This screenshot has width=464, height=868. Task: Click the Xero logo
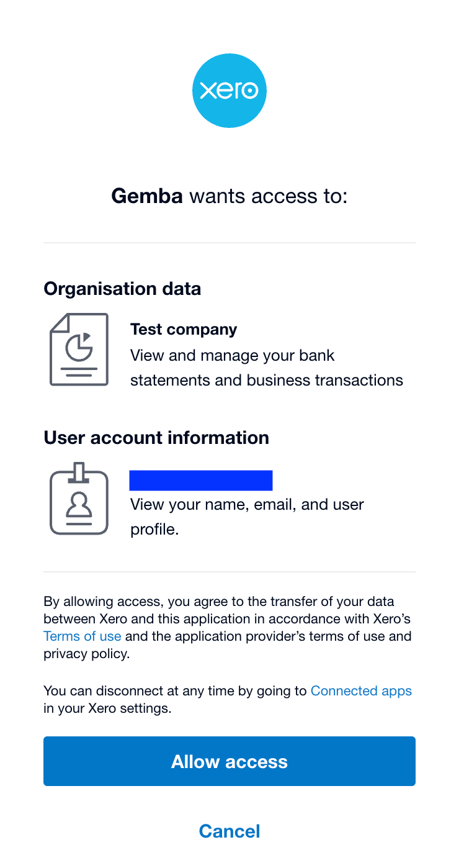point(229,91)
